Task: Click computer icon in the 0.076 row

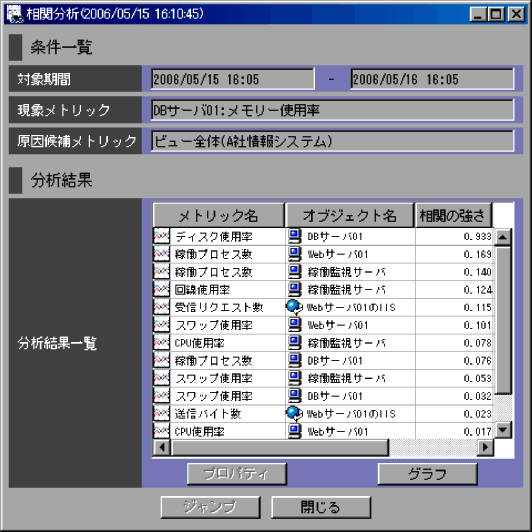Action: [x=294, y=360]
